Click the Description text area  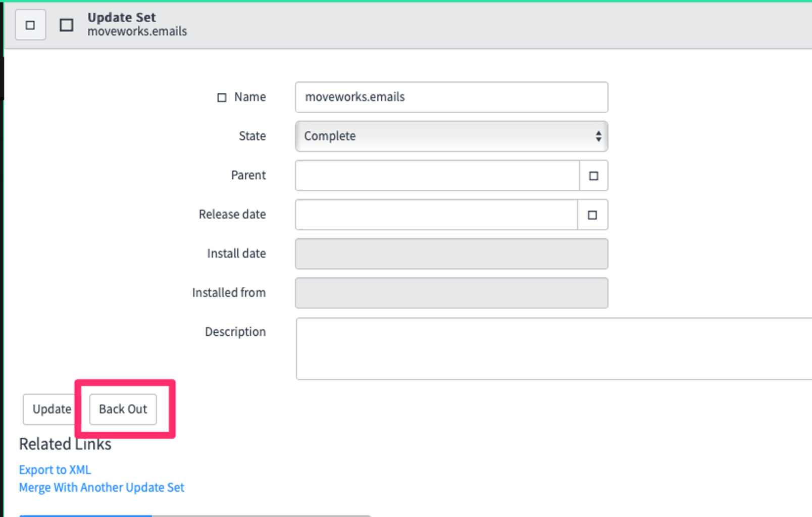click(554, 348)
